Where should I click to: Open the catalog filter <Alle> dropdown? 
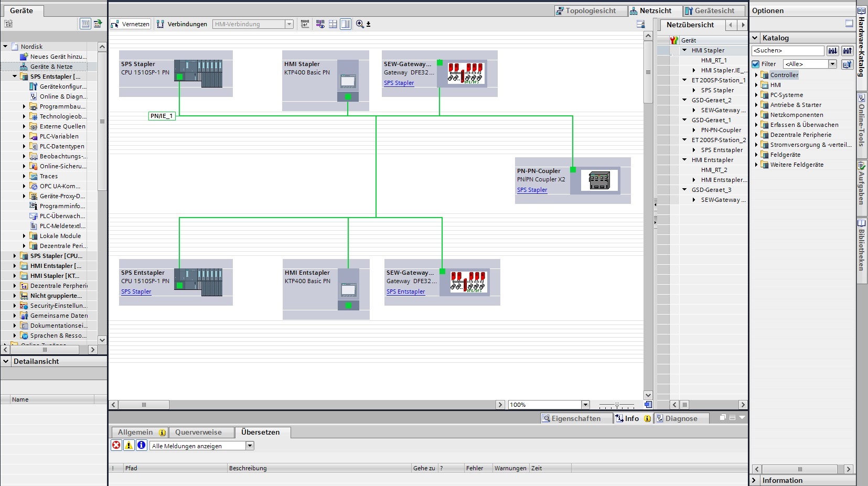(832, 64)
